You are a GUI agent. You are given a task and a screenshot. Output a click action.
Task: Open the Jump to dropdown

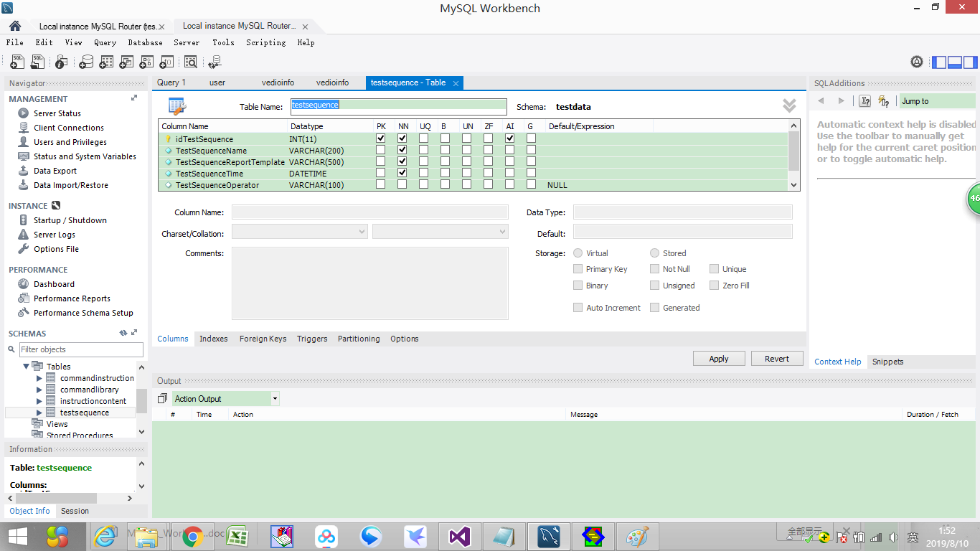(x=939, y=101)
